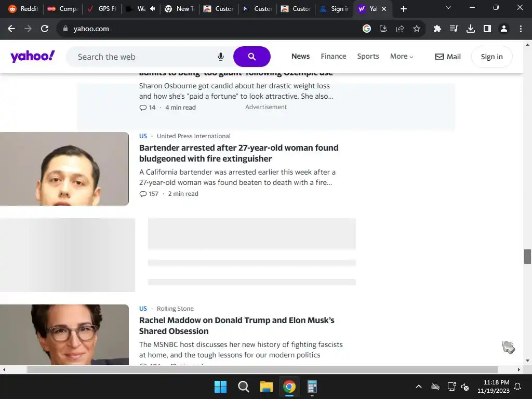Switch to the GPS tab
This screenshot has height=399, width=532.
[x=101, y=9]
